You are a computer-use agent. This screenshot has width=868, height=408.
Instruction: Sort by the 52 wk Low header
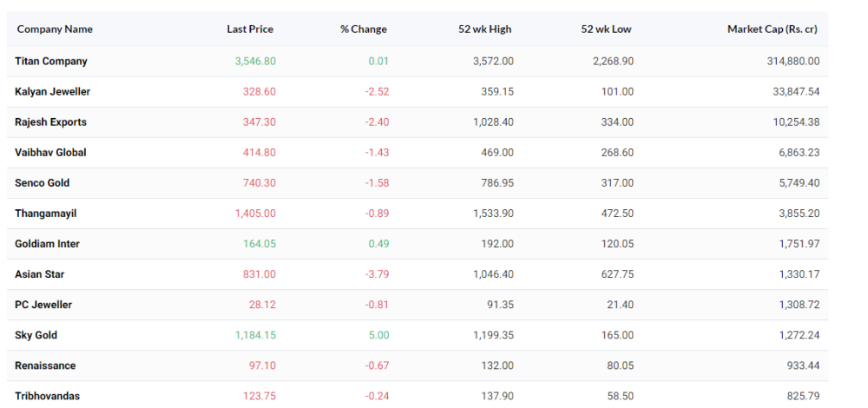(x=606, y=30)
